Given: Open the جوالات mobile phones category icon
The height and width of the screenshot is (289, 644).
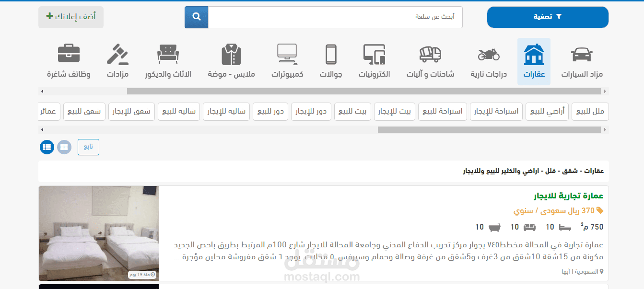Looking at the screenshot, I should [x=330, y=60].
